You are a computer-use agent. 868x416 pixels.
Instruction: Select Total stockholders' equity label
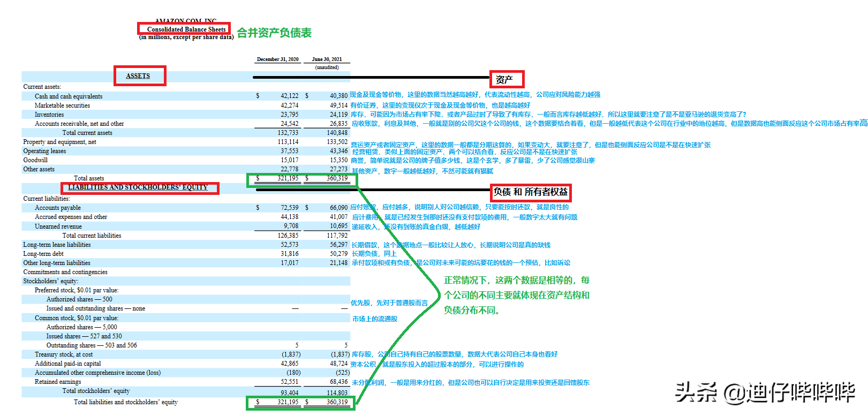pos(96,391)
